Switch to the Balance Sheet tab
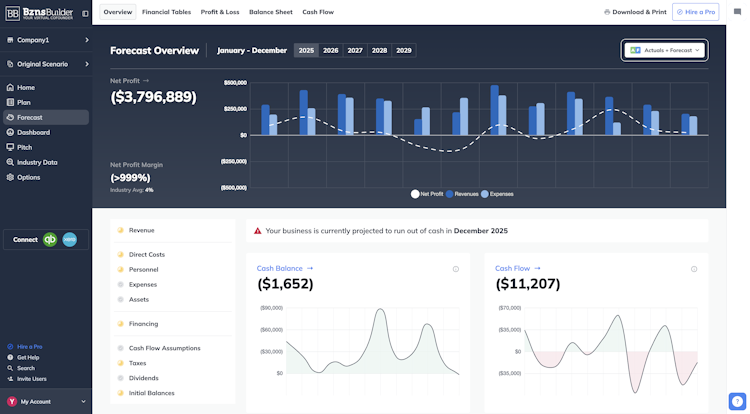The width and height of the screenshot is (750, 414). click(x=271, y=12)
